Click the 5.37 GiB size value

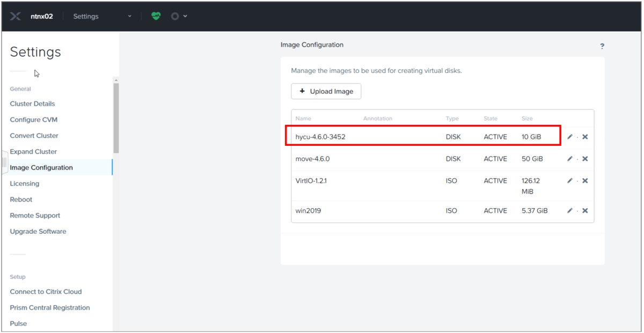click(535, 211)
